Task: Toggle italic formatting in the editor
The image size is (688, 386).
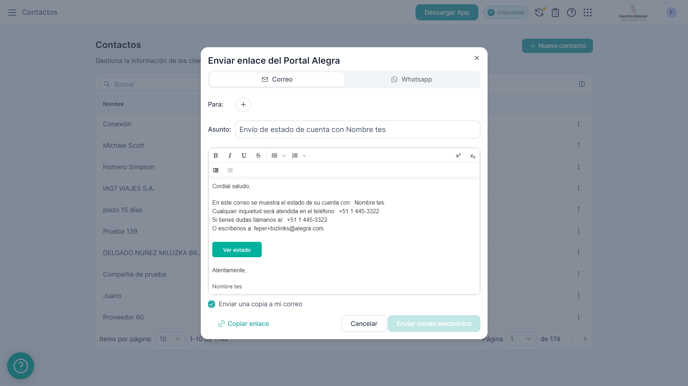Action: [x=229, y=156]
